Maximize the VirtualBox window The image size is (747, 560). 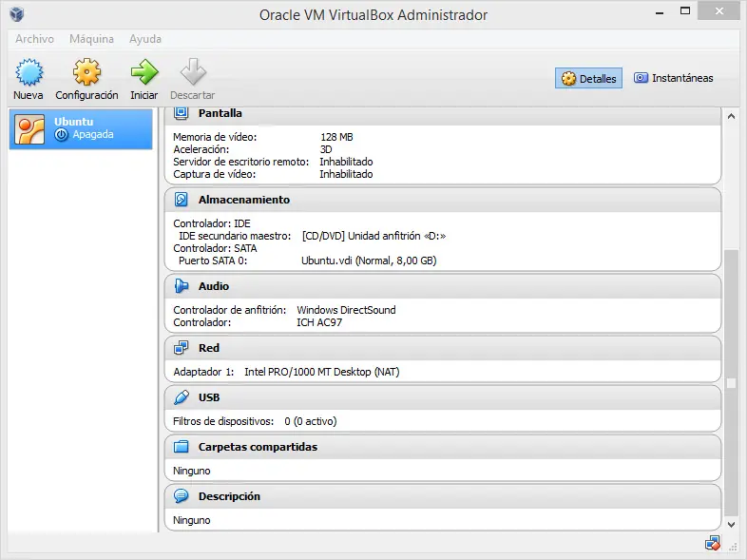685,11
